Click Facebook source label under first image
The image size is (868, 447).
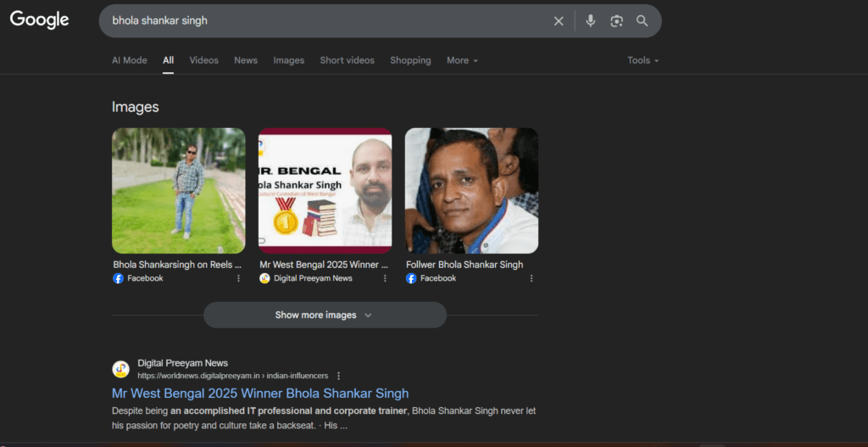[145, 278]
